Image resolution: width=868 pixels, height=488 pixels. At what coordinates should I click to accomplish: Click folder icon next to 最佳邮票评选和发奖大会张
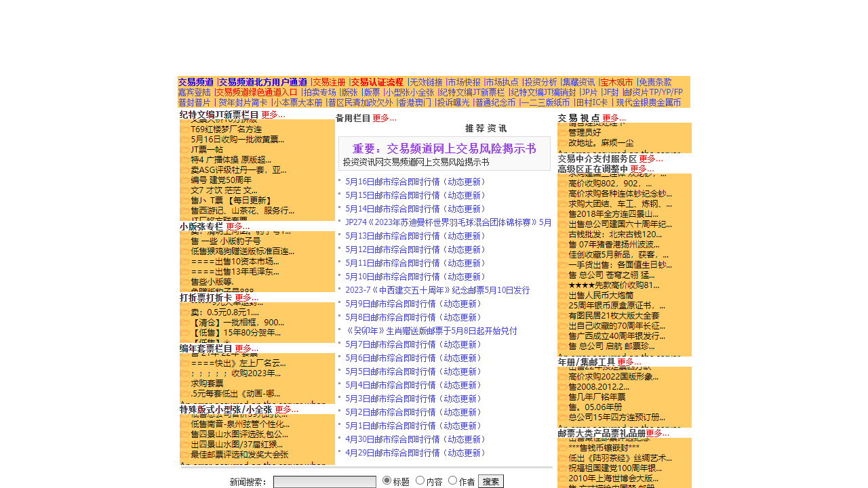pyautogui.click(x=184, y=454)
